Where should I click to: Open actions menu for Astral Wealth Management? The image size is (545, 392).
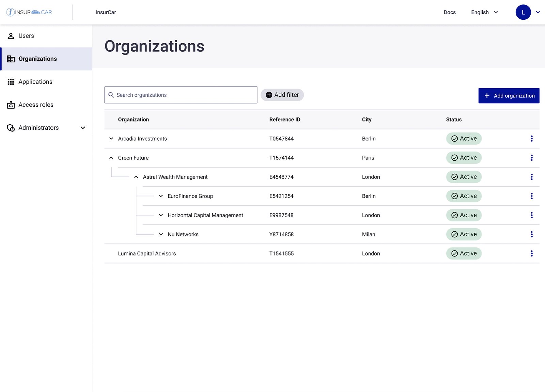531,177
